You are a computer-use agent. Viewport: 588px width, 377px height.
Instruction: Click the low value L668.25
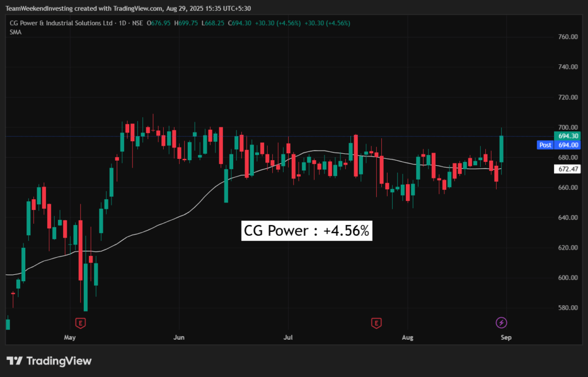213,23
